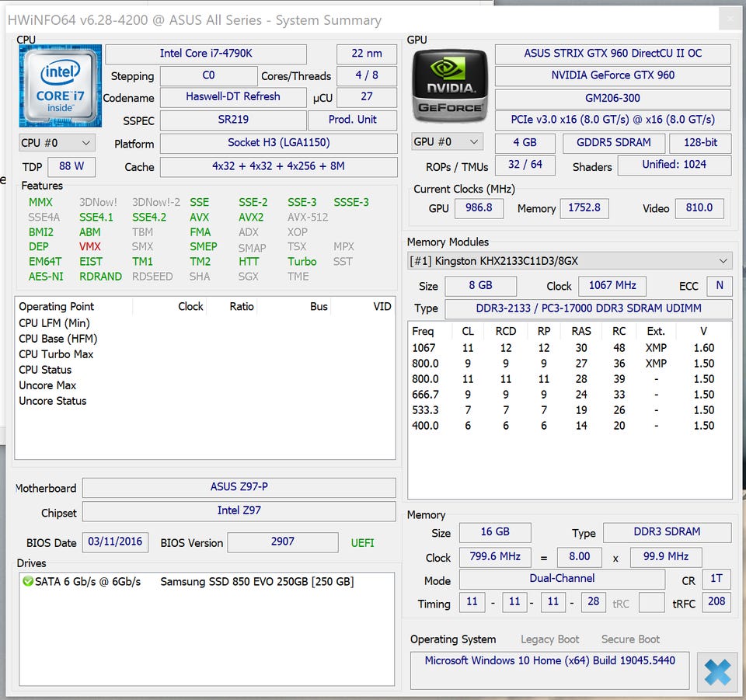Viewport: 746px width, 700px height.
Task: Select the Uncore Status row
Action: pos(204,401)
